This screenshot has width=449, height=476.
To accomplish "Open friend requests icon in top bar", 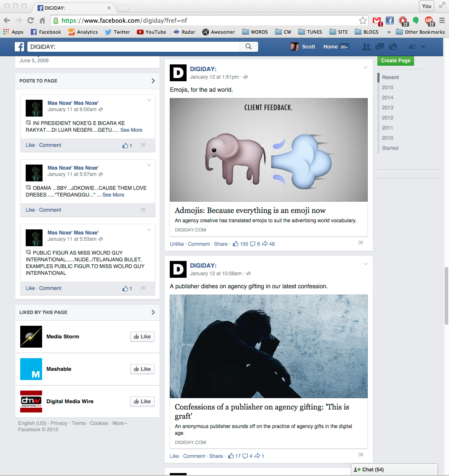I will (366, 47).
